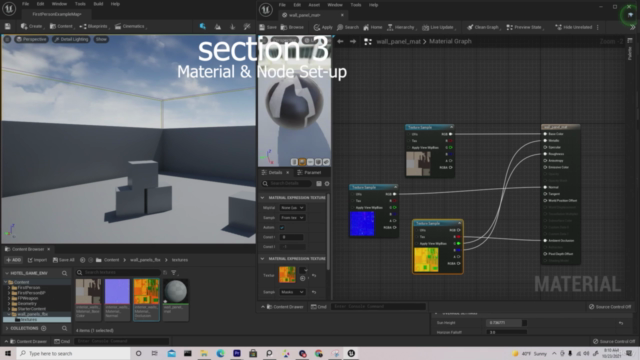Image resolution: width=640 pixels, height=360 pixels.
Task: Click Import in Content Browser
Action: pos(37,260)
